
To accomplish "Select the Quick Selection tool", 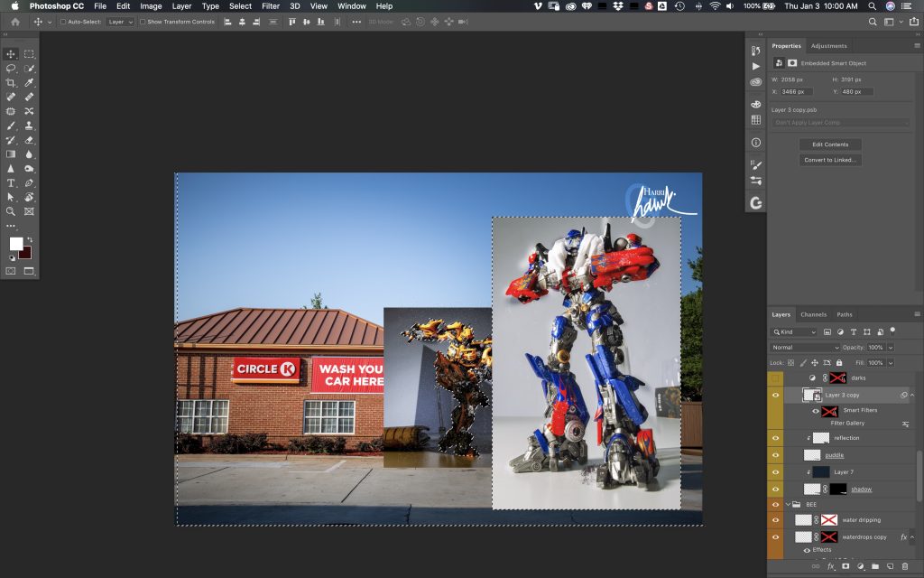I will pos(29,69).
